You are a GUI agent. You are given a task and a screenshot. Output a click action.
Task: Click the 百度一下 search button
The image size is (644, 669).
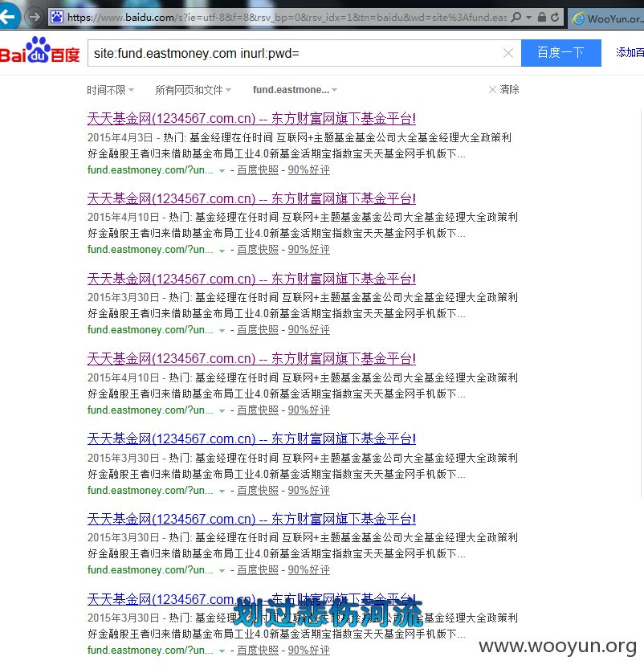click(x=560, y=53)
